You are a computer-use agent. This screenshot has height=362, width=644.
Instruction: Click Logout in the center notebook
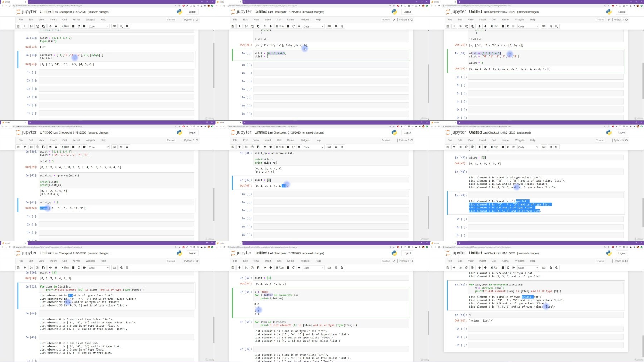pyautogui.click(x=407, y=132)
